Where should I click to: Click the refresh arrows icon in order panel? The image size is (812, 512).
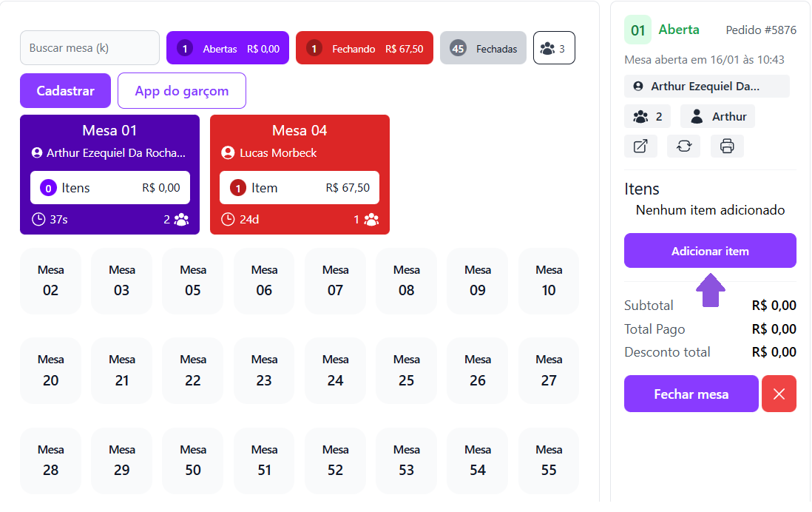[x=683, y=146]
